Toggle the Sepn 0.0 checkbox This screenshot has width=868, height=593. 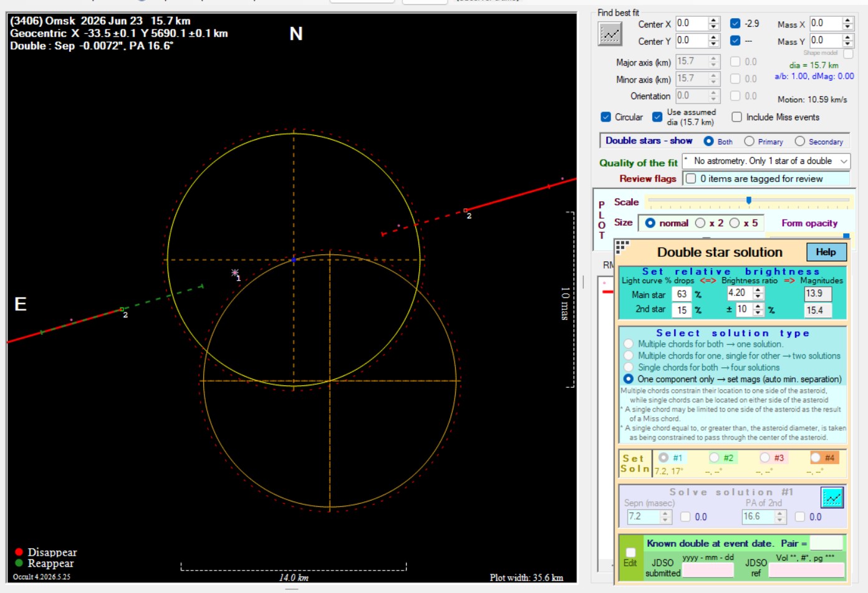(685, 517)
